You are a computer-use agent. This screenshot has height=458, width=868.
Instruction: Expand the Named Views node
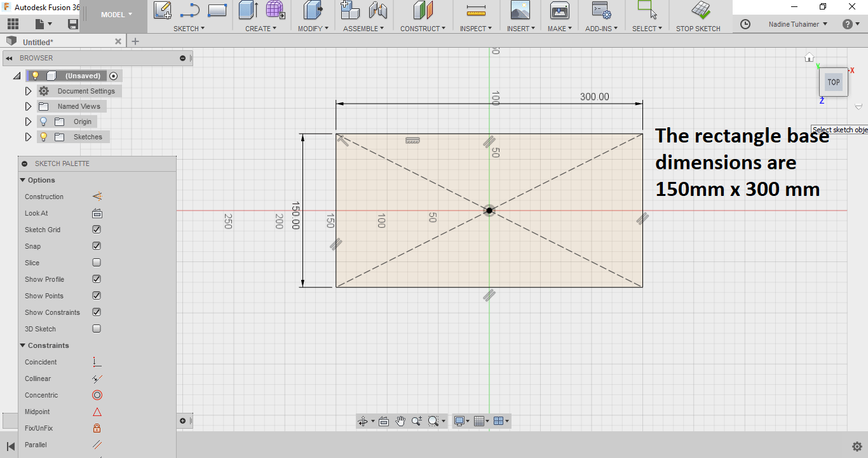tap(28, 106)
